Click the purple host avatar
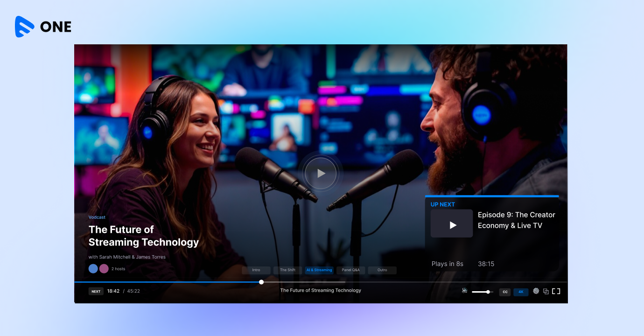 pos(104,269)
